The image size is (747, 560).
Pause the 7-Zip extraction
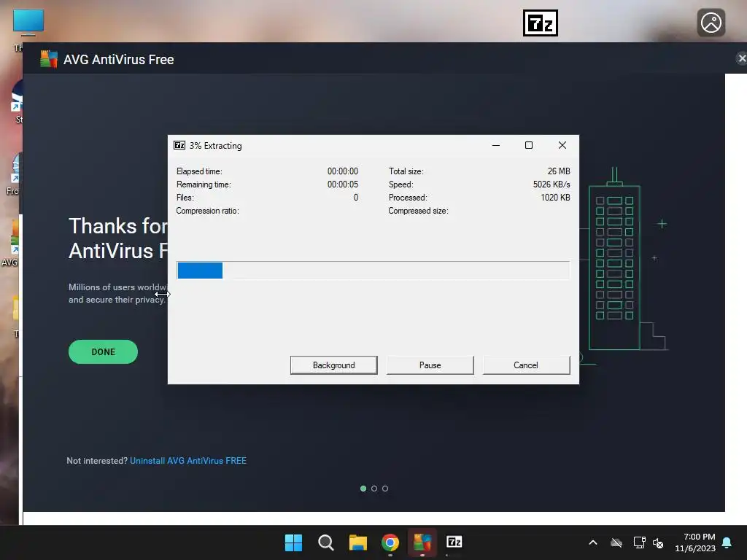[x=430, y=365]
